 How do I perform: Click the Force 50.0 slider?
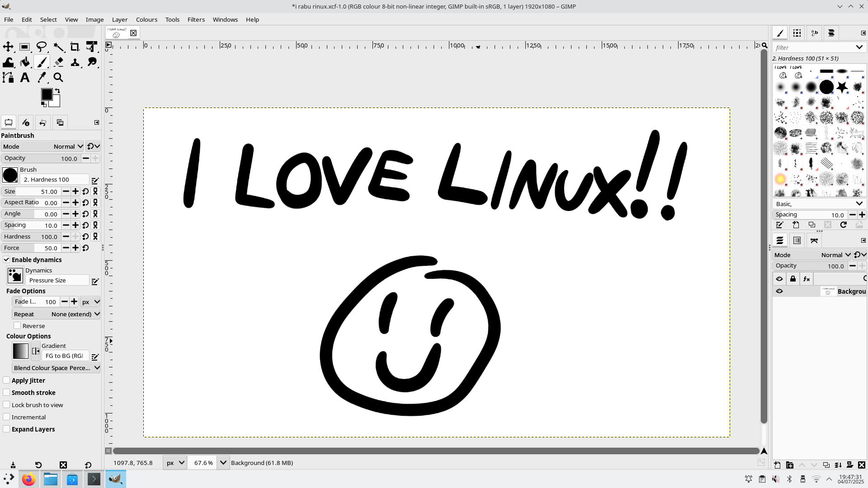(30, 248)
